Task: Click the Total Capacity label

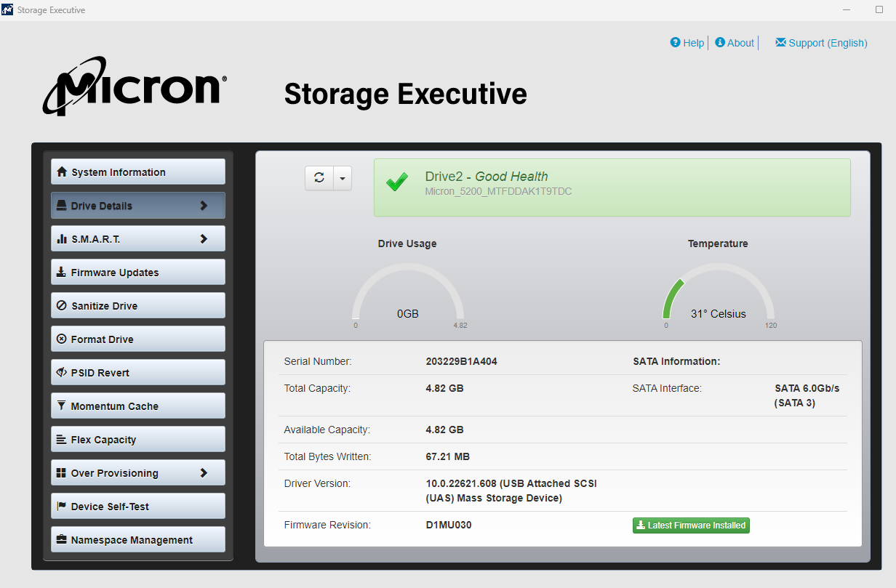Action: pyautogui.click(x=317, y=388)
